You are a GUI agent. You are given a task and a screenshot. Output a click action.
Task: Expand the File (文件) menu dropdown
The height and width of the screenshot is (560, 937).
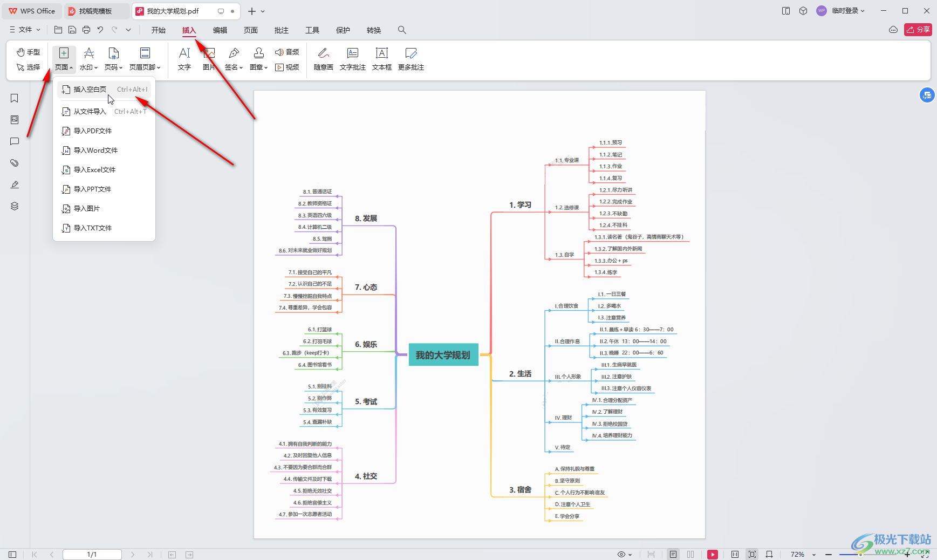[25, 30]
